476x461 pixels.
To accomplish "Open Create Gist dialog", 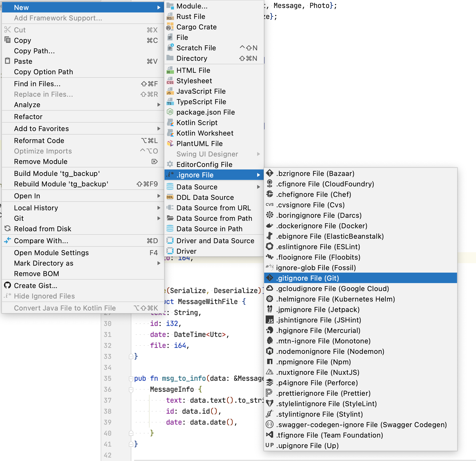I will 35,286.
